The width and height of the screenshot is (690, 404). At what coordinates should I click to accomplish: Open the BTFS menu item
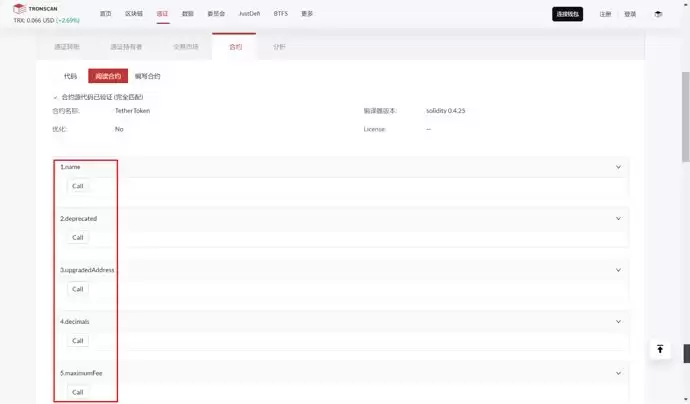[280, 14]
